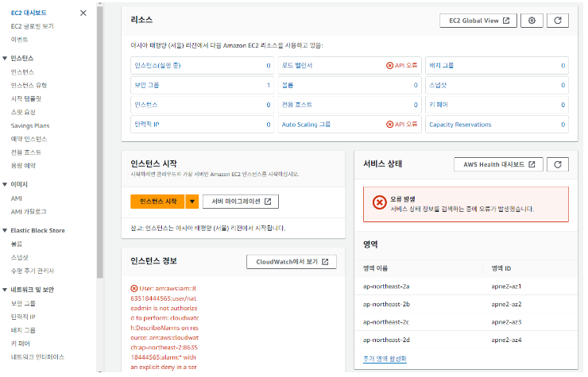Collapse the 인스턴스 sidebar section
Screen dimensions: 588x377
(x=5, y=58)
